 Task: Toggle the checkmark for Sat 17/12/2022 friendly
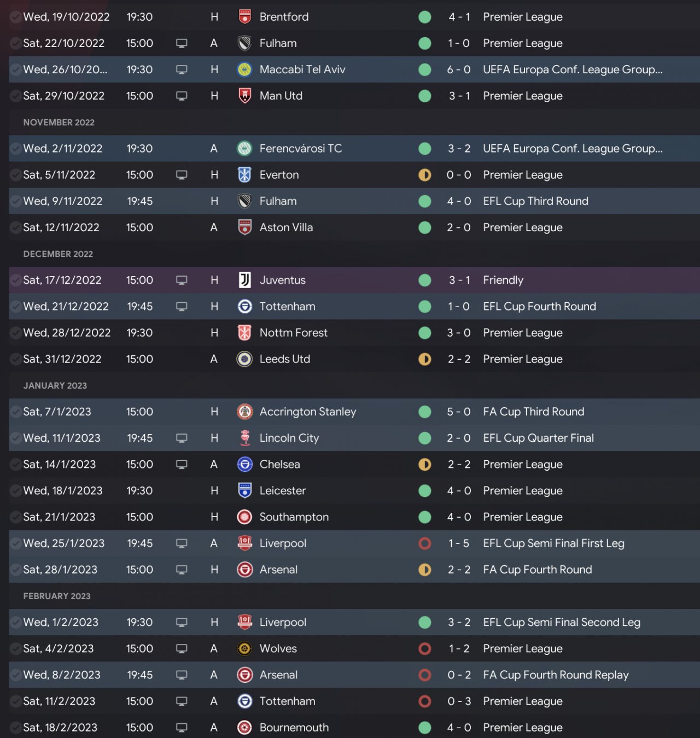click(15, 280)
